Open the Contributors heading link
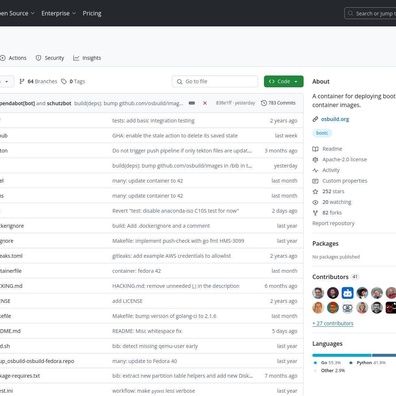This screenshot has height=396, width=396. [330, 277]
